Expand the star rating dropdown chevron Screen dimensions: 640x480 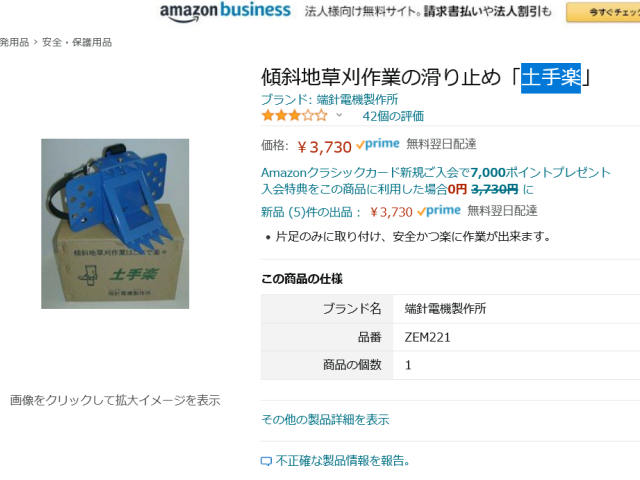pyautogui.click(x=339, y=115)
